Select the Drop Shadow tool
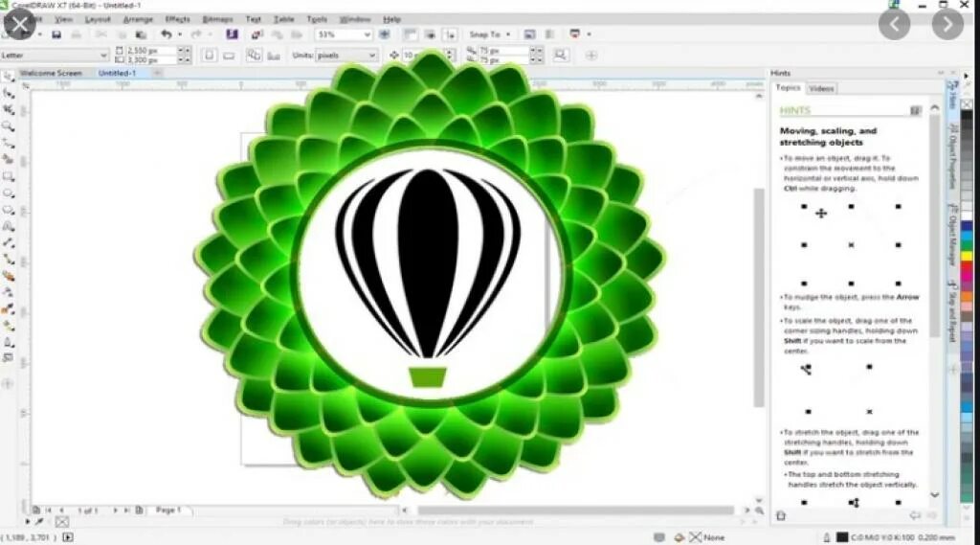 click(8, 276)
